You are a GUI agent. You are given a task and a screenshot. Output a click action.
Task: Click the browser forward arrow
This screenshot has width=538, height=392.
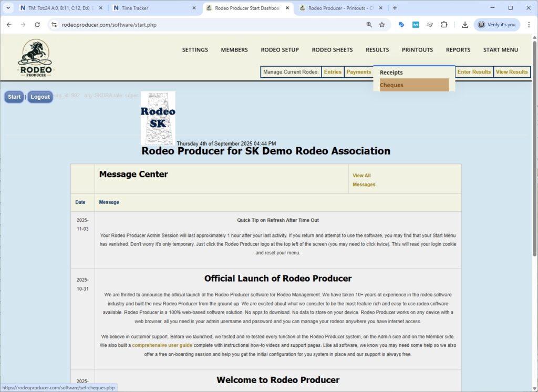click(x=23, y=25)
